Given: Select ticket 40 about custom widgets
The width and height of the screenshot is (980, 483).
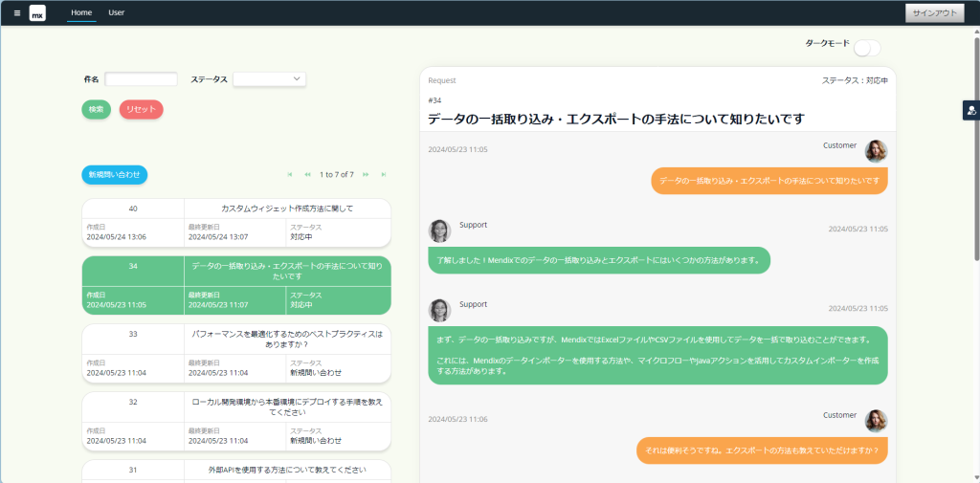Looking at the screenshot, I should [235, 222].
